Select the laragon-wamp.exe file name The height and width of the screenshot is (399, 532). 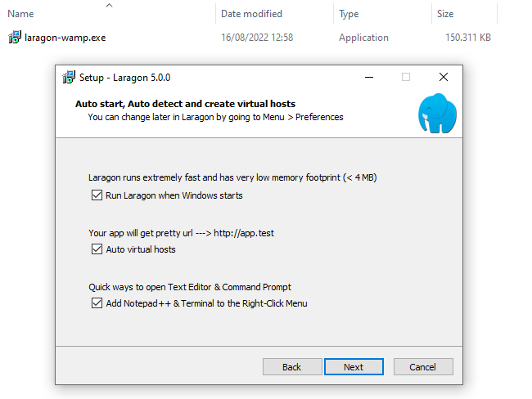[65, 38]
